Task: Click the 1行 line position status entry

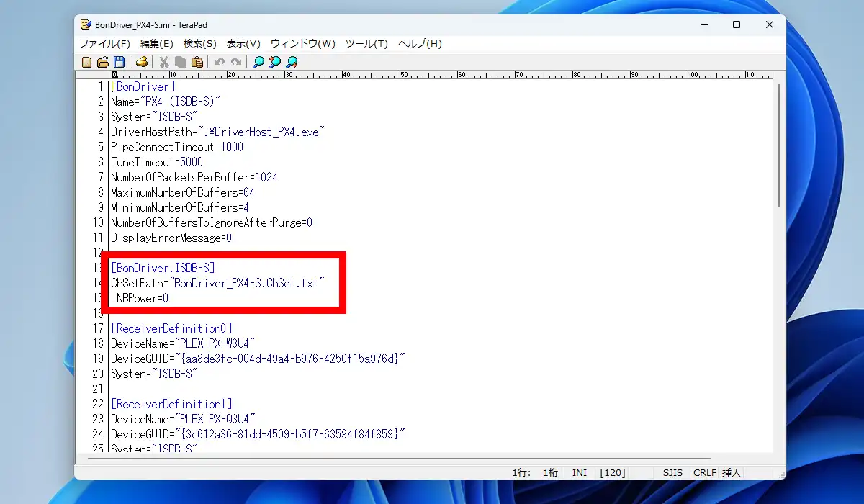Action: pos(521,473)
